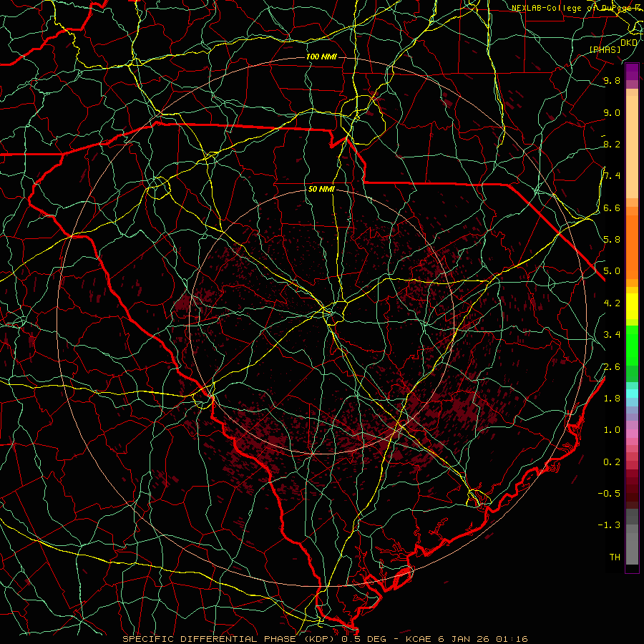
Task: Click the 1.8 value on the color scale
Action: 612,399
